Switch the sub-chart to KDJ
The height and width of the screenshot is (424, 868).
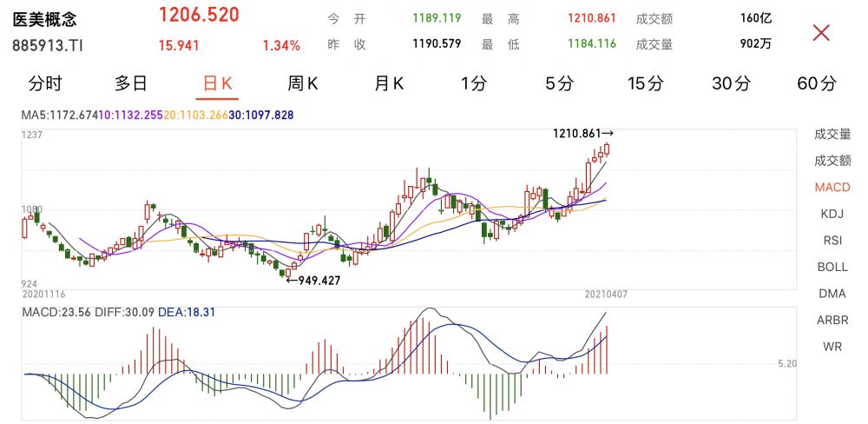pyautogui.click(x=832, y=214)
